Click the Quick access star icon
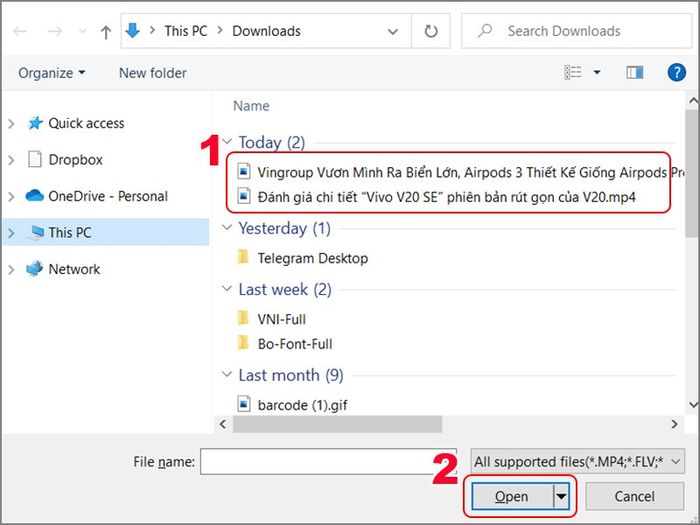This screenshot has width=700, height=525. tap(35, 123)
